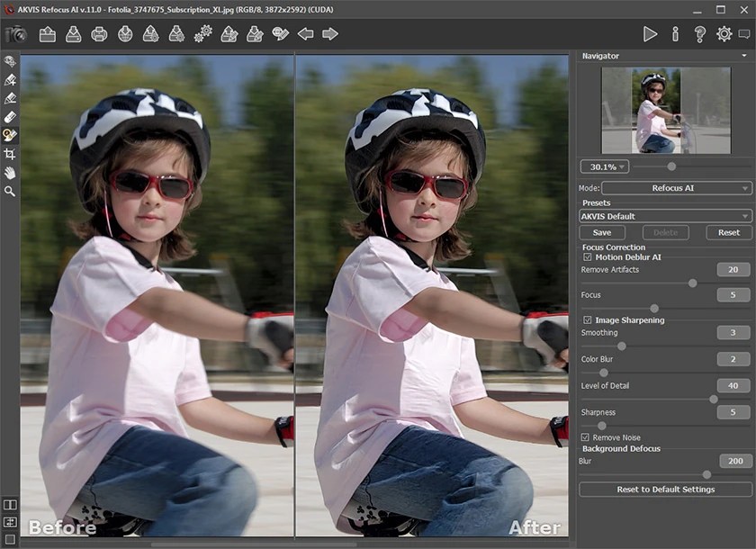The width and height of the screenshot is (756, 549).
Task: Undo with the left arrow toolbar icon
Action: (307, 34)
